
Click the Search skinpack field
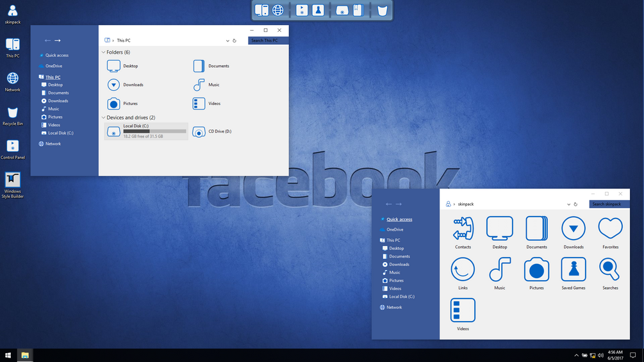609,204
